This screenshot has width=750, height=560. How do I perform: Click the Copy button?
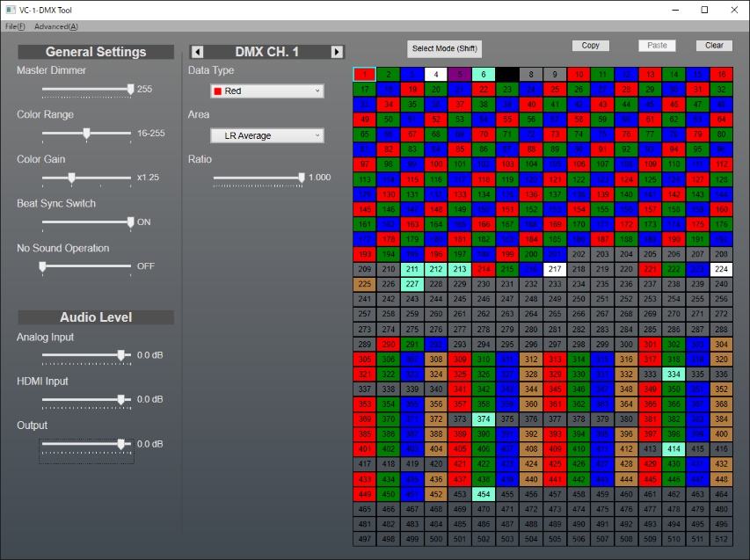pyautogui.click(x=590, y=46)
